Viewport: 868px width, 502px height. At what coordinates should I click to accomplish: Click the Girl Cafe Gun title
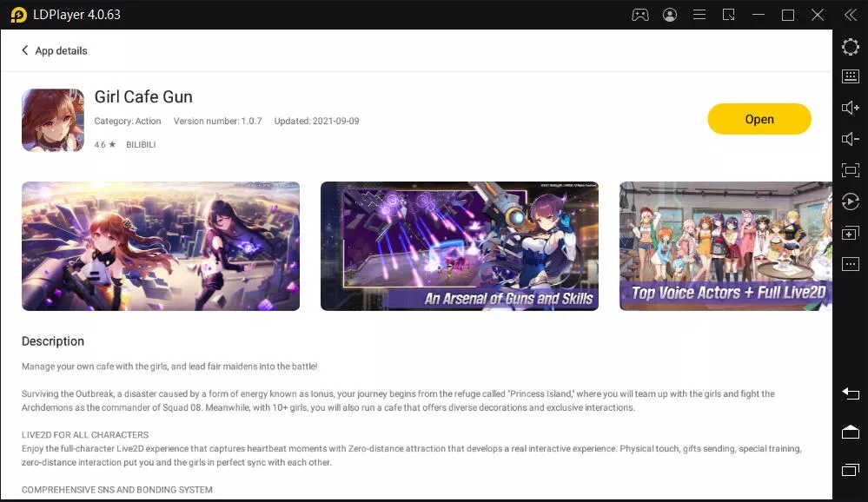(143, 97)
